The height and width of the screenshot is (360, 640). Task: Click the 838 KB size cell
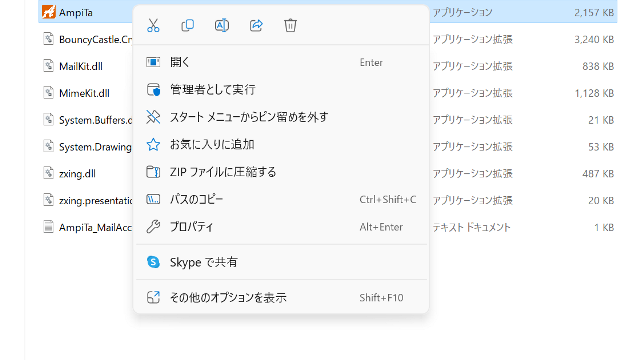tap(598, 66)
